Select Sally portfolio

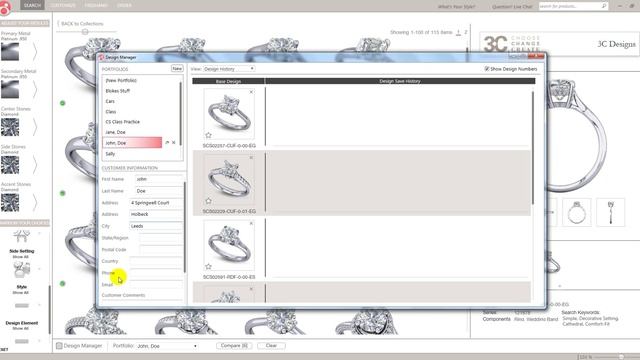[110, 154]
